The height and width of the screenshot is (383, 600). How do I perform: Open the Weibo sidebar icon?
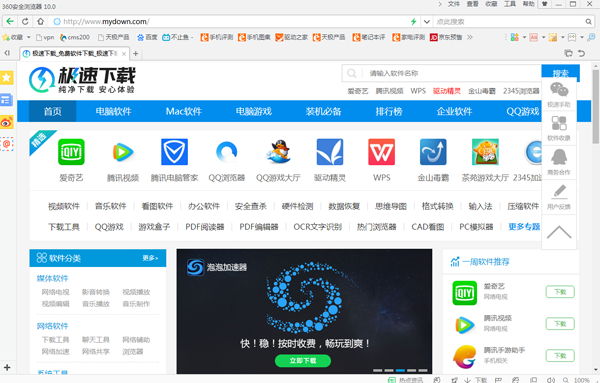click(x=7, y=122)
